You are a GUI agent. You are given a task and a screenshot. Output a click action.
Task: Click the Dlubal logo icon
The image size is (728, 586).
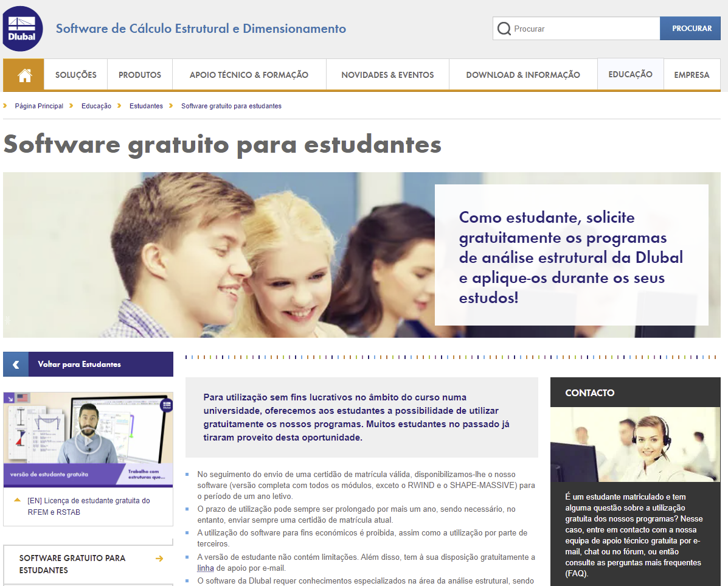21,27
